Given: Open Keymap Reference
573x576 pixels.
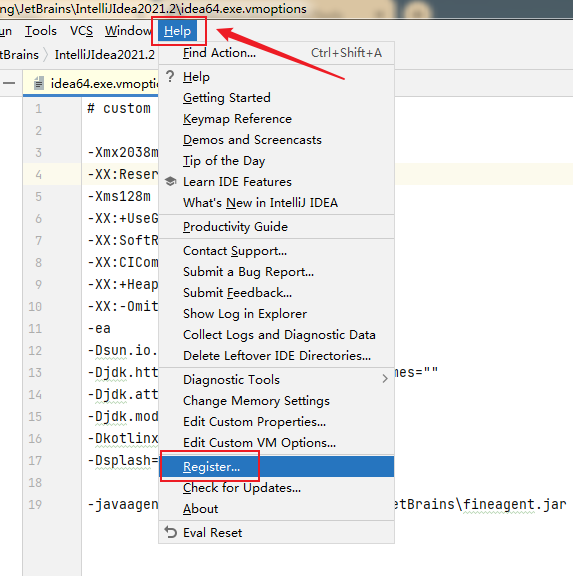Looking at the screenshot, I should (x=277, y=119).
